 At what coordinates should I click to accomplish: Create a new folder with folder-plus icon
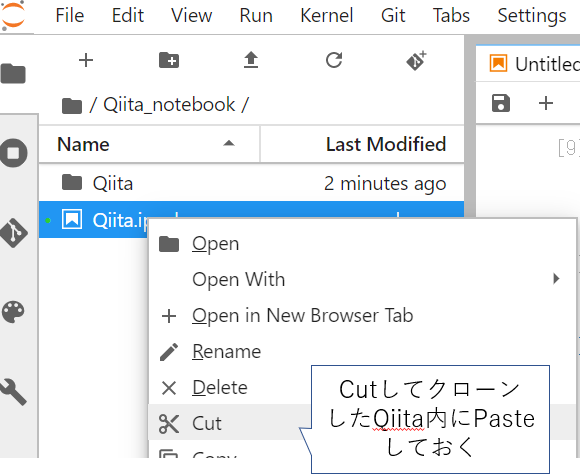(x=169, y=60)
